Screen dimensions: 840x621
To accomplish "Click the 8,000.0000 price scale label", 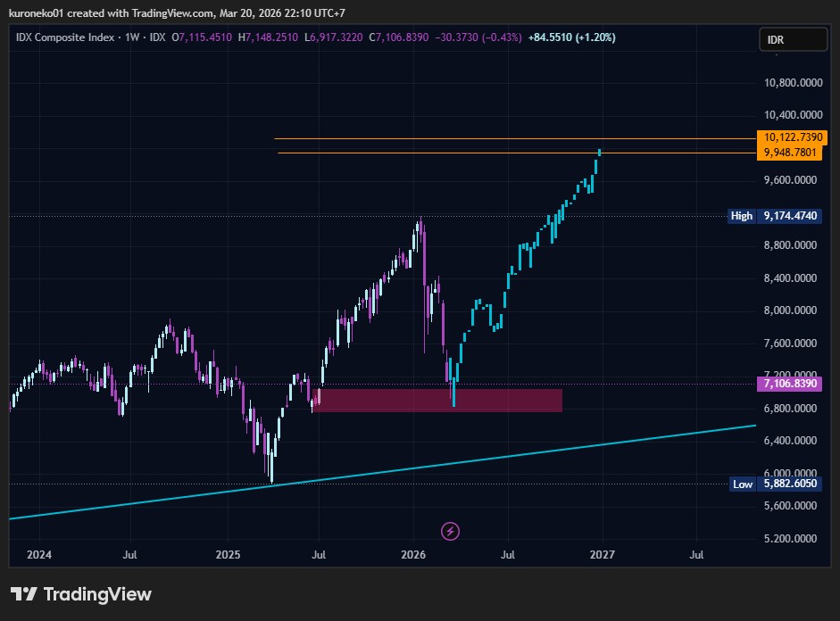I will coord(790,310).
